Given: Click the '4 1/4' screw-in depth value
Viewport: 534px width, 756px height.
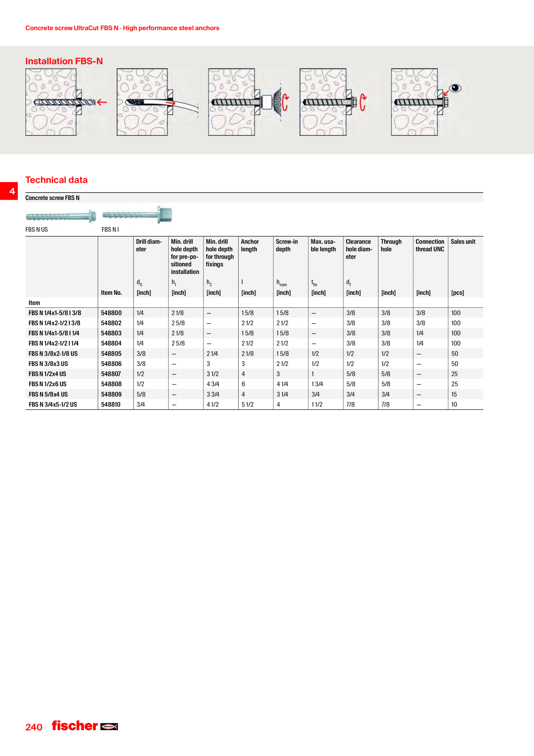Looking at the screenshot, I should point(283,384).
